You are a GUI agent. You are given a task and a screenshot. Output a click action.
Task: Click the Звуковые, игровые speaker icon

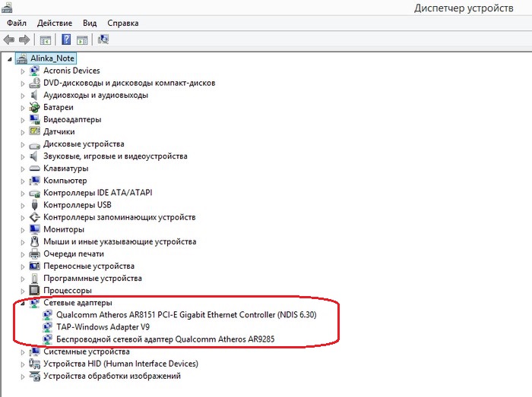pyautogui.click(x=33, y=156)
